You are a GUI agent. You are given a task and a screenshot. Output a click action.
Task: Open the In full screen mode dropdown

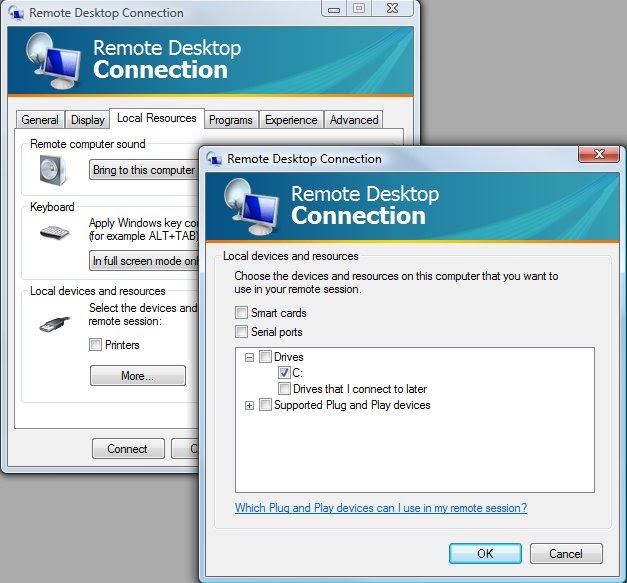coord(144,261)
